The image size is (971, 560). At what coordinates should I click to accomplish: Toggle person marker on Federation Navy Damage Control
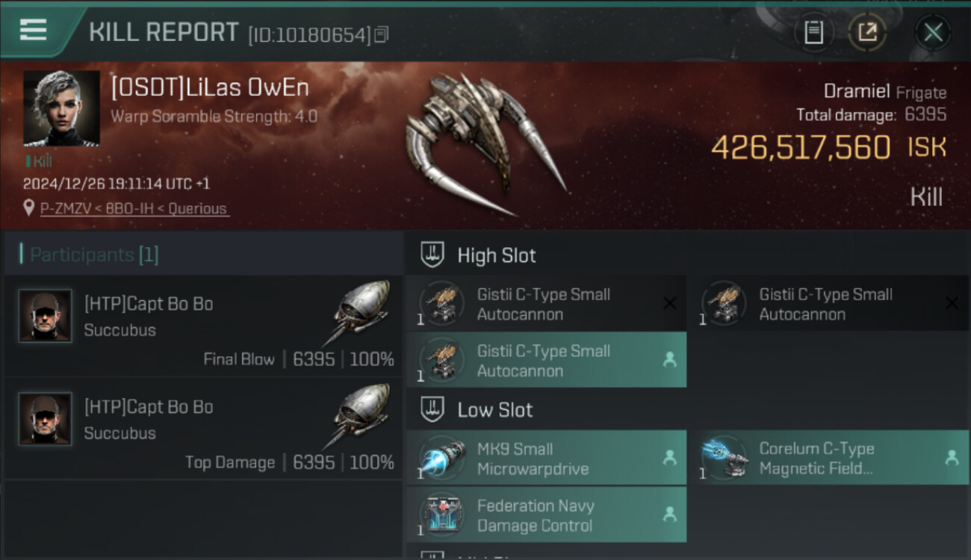pos(669,514)
